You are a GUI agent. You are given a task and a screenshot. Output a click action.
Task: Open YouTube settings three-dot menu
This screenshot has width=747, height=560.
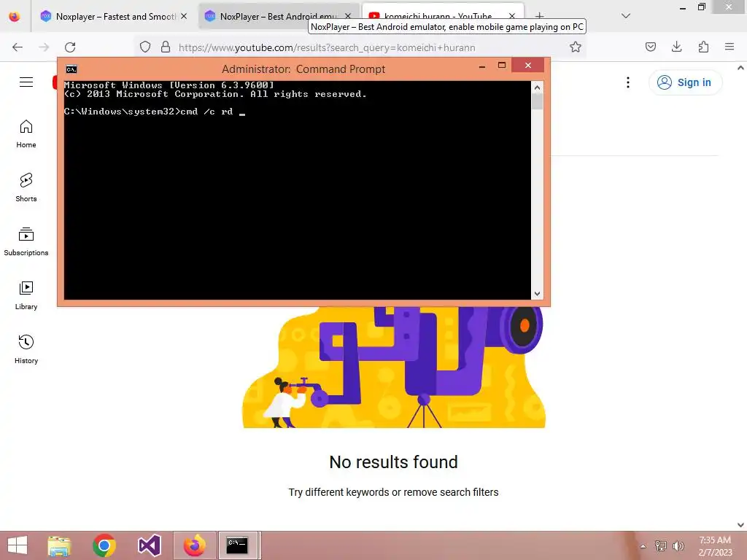point(628,82)
